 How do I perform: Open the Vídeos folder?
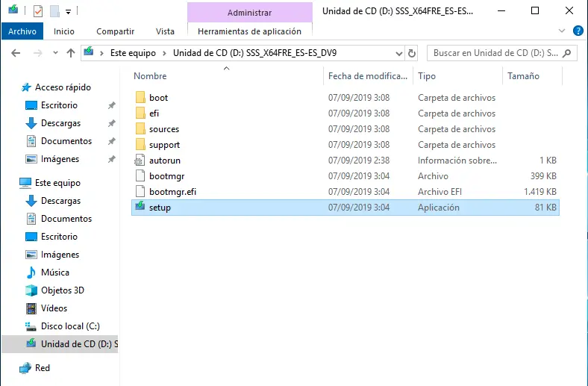pyautogui.click(x=54, y=308)
